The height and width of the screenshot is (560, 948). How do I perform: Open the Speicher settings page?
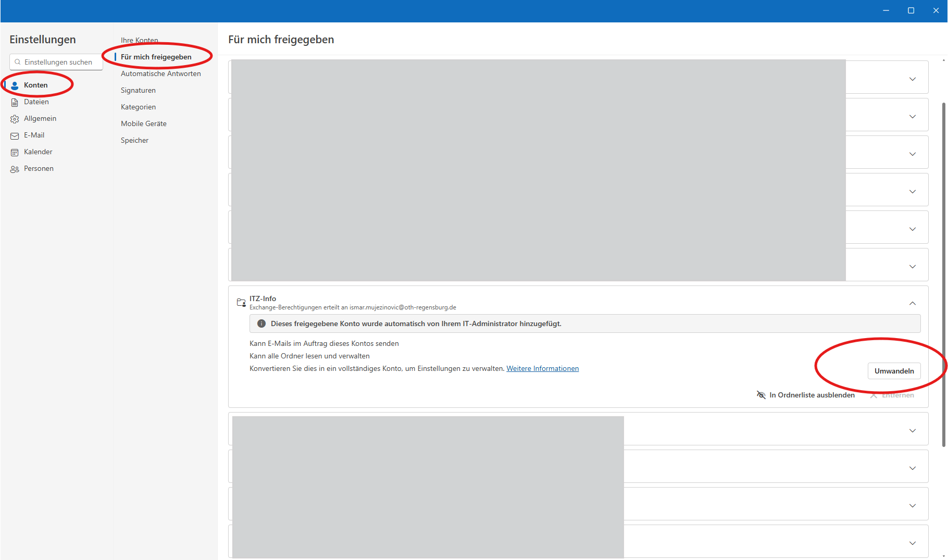134,140
